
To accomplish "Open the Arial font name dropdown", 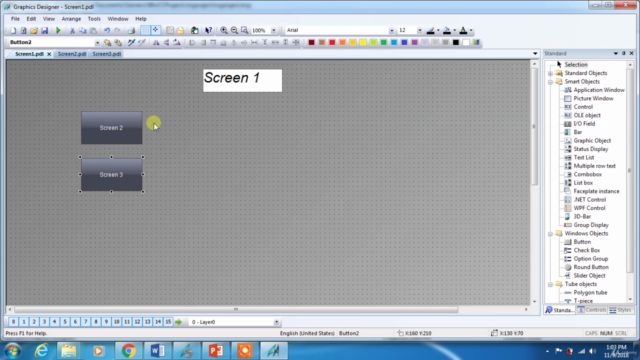I will (391, 31).
